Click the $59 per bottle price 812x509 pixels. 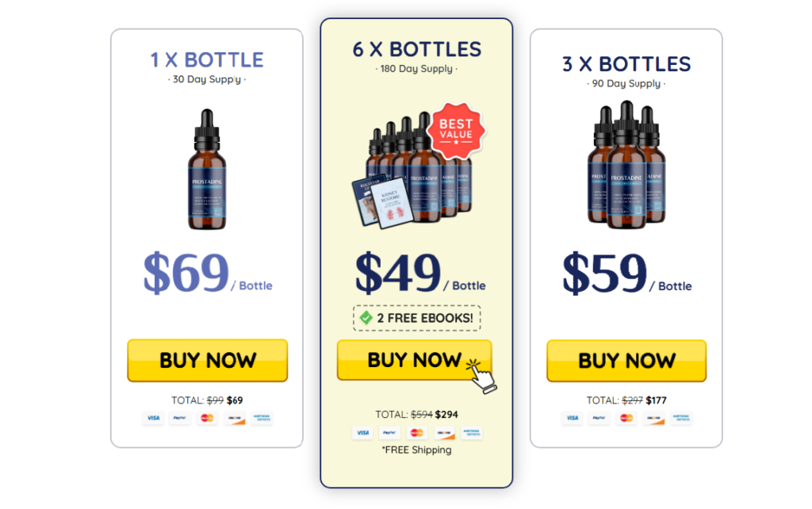coord(626,273)
